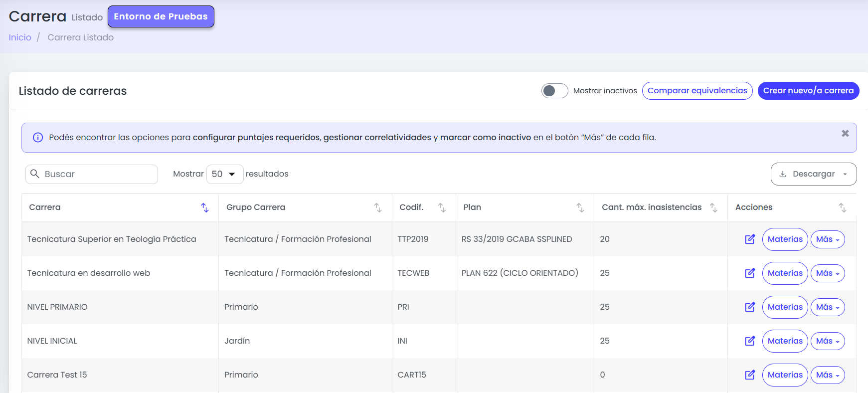Expand Más menu for NIVEL INICIAL
The height and width of the screenshot is (393, 868).
[828, 341]
